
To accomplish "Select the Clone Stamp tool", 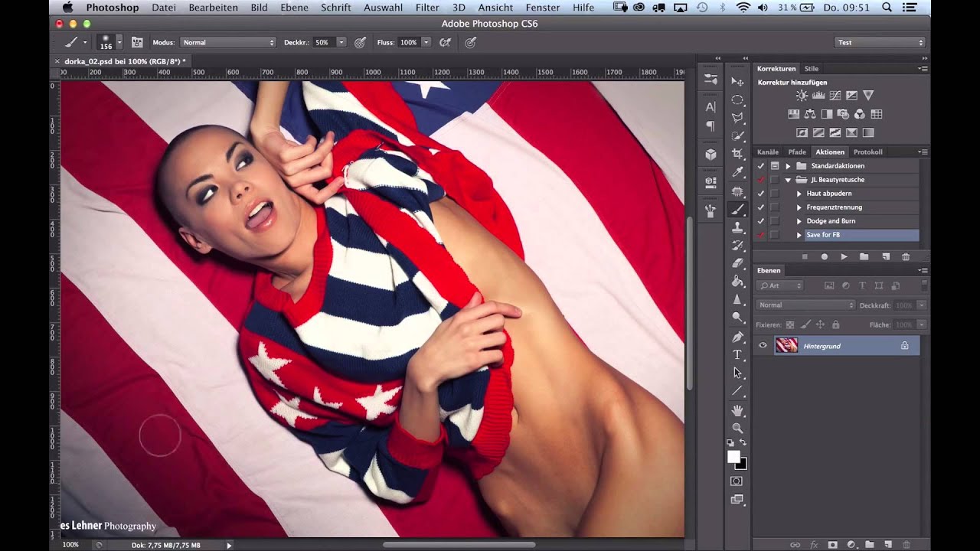I will pyautogui.click(x=737, y=227).
